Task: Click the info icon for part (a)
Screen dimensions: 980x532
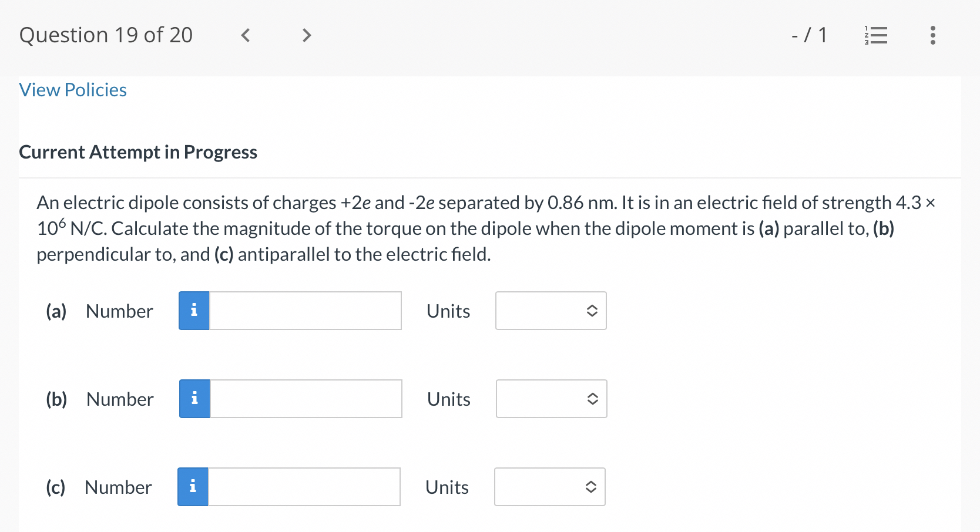Action: pyautogui.click(x=194, y=311)
